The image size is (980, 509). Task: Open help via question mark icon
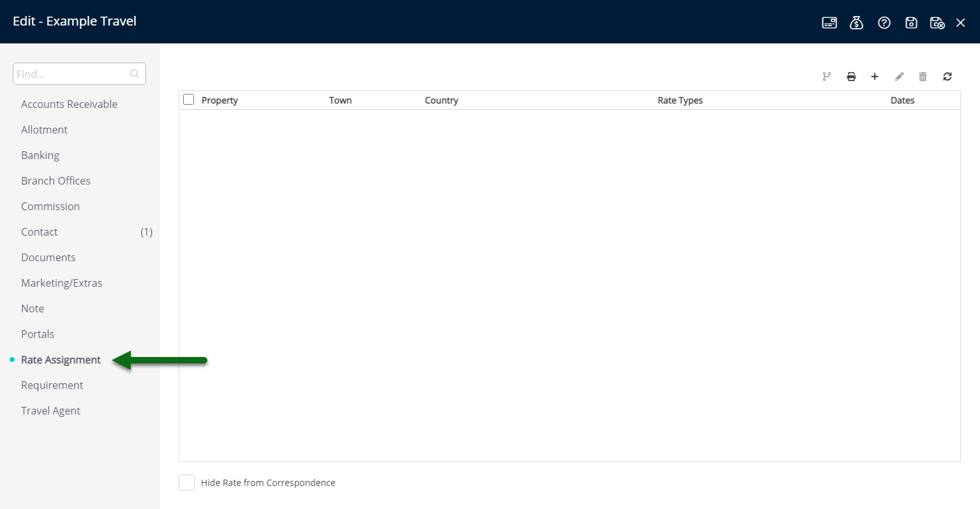(884, 23)
